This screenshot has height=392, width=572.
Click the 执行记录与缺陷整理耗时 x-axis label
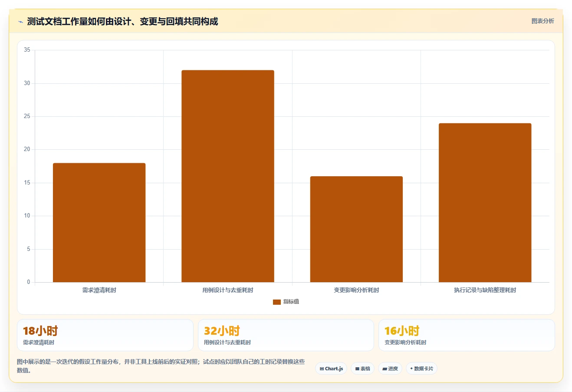[485, 290]
